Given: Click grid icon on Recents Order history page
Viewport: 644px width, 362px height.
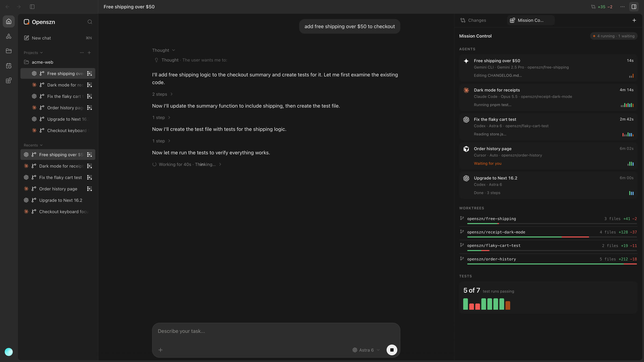Looking at the screenshot, I should pos(90,189).
